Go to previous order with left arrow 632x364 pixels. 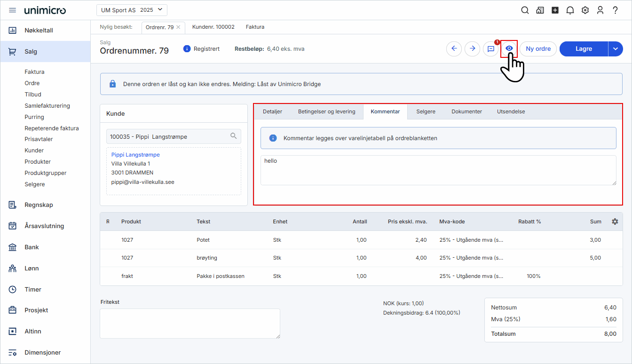coord(454,49)
